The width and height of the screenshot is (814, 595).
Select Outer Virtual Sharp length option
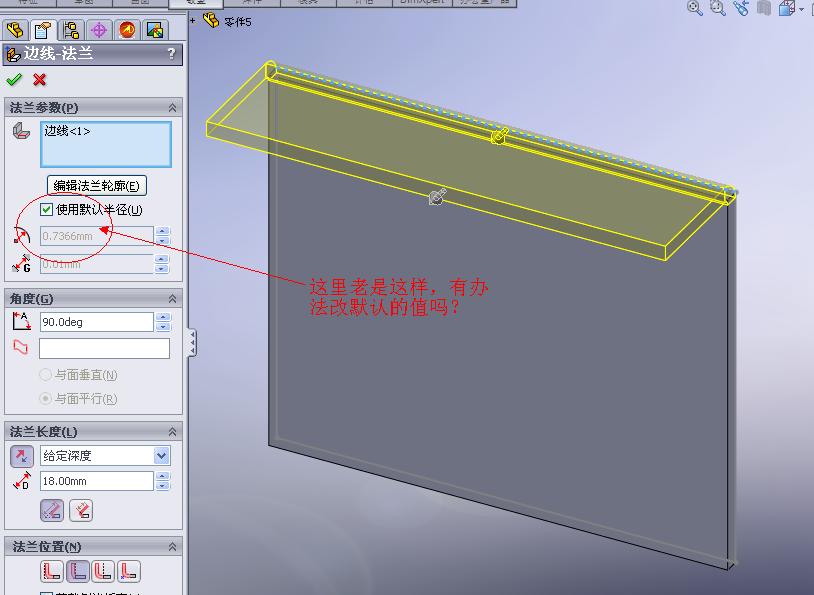(52, 510)
